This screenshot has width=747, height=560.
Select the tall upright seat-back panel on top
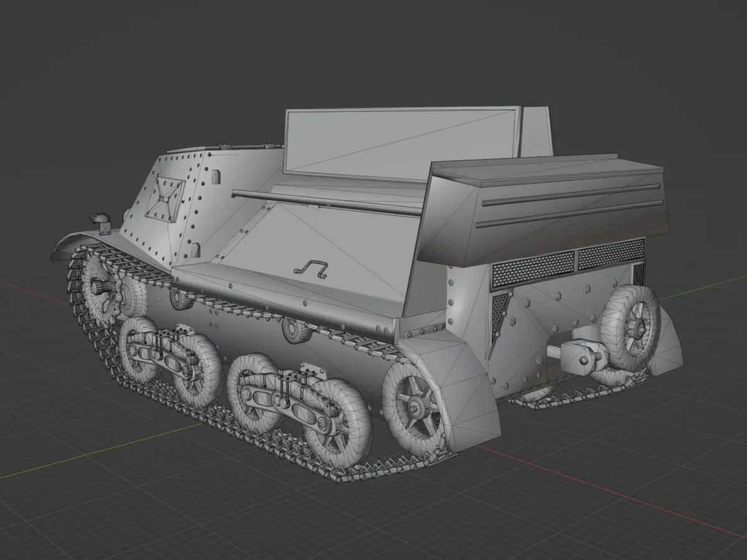(x=402, y=143)
